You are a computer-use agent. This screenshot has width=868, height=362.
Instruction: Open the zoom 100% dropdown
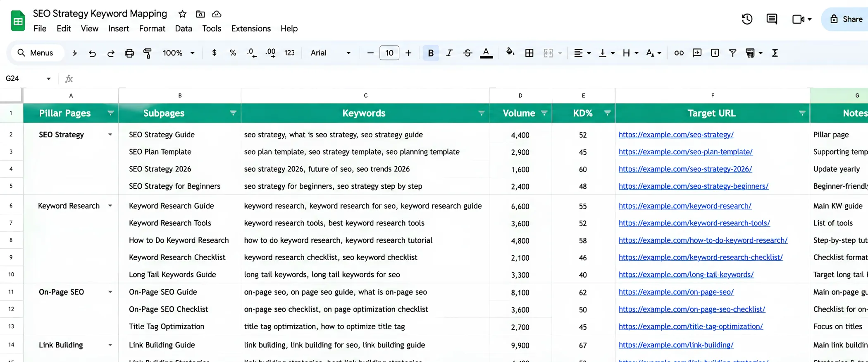[x=179, y=53]
